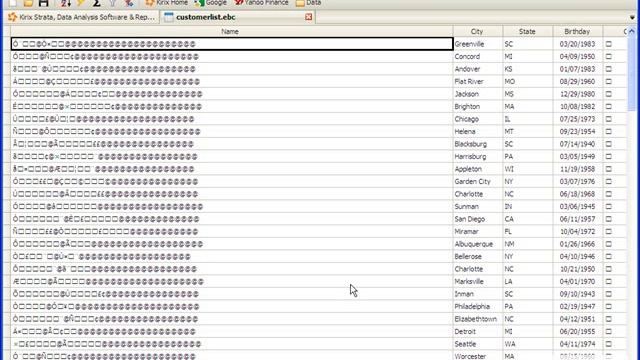
Task: Open the Kirix Home bookmark
Action: click(167, 2)
